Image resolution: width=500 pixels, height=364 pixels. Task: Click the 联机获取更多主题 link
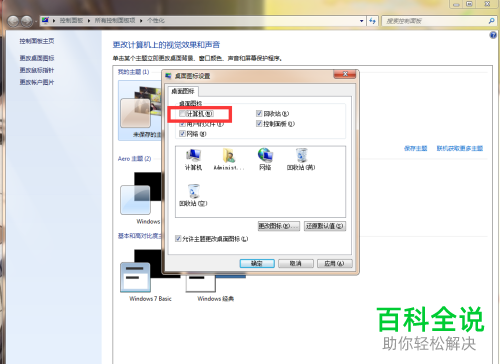(x=460, y=148)
